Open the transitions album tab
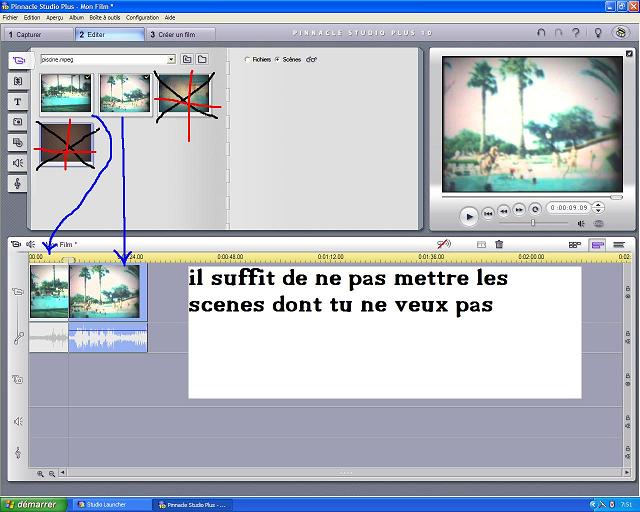Viewport: 640px width, 512px height. click(18, 81)
